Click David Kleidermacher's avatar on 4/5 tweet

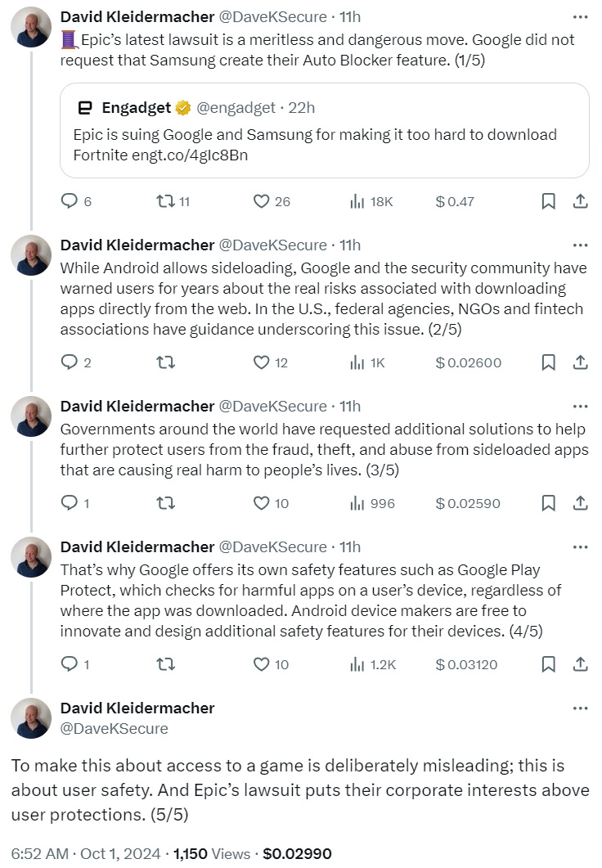31,558
